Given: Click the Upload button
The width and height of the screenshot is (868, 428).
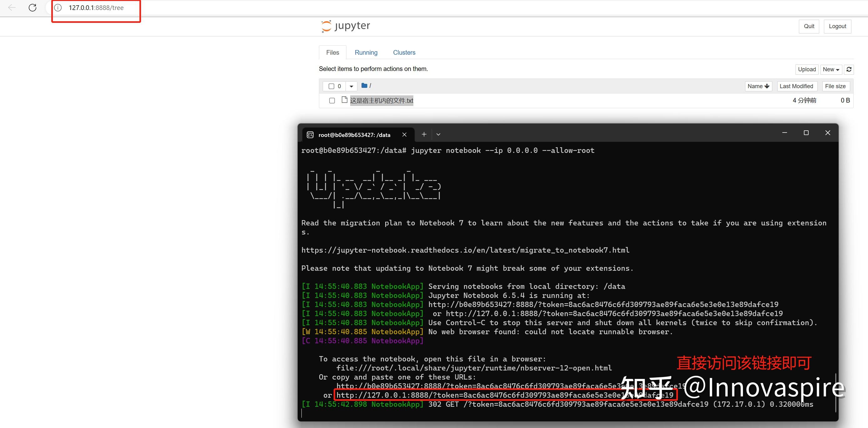Looking at the screenshot, I should (807, 69).
